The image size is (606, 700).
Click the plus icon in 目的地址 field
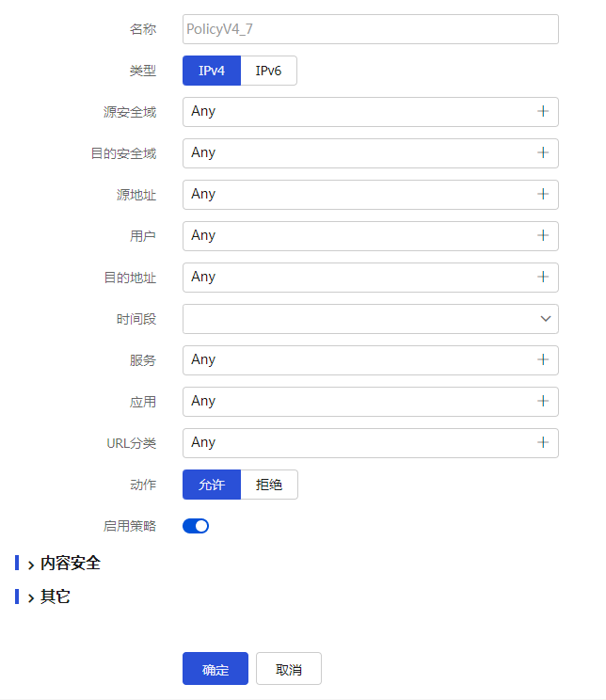coord(543,277)
